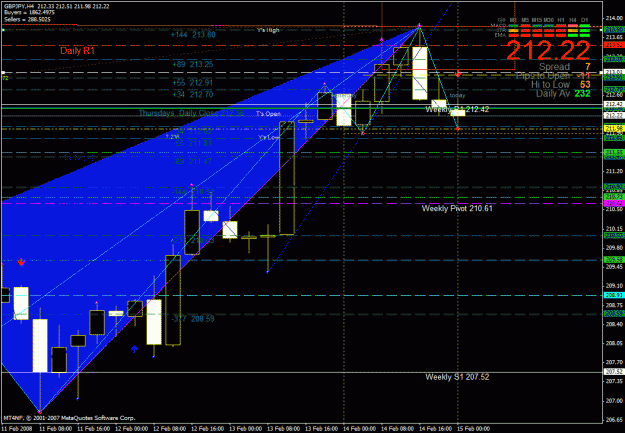Click the 13 Feb 08:00 time axis label
Image resolution: width=625 pixels, height=433 pixels.
[285, 429]
